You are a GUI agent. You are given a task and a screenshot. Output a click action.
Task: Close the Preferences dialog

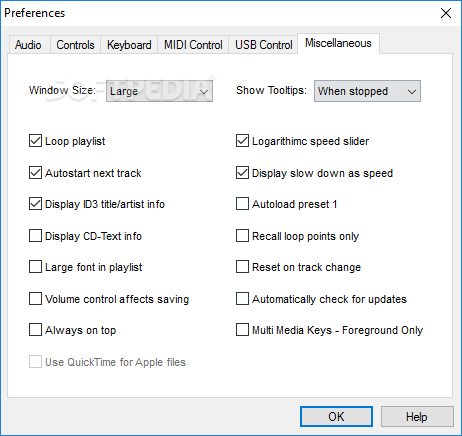[x=446, y=13]
